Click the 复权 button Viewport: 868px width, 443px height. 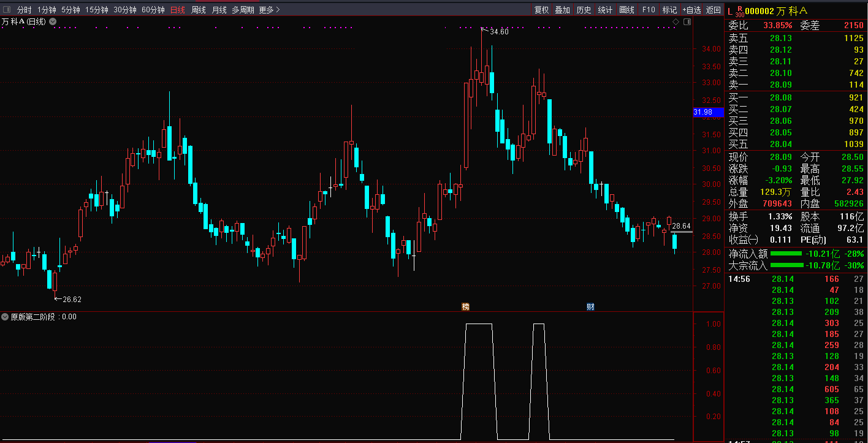click(x=541, y=10)
